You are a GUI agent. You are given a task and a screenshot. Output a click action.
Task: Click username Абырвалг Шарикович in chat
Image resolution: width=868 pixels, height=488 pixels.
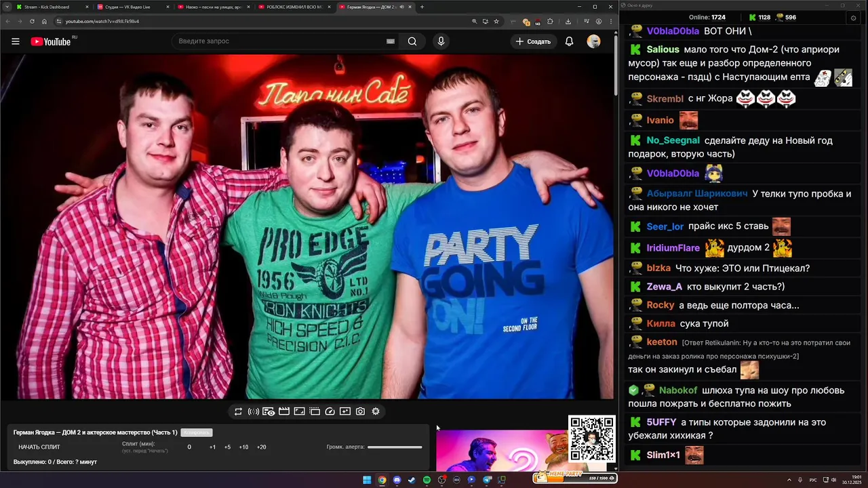697,193
